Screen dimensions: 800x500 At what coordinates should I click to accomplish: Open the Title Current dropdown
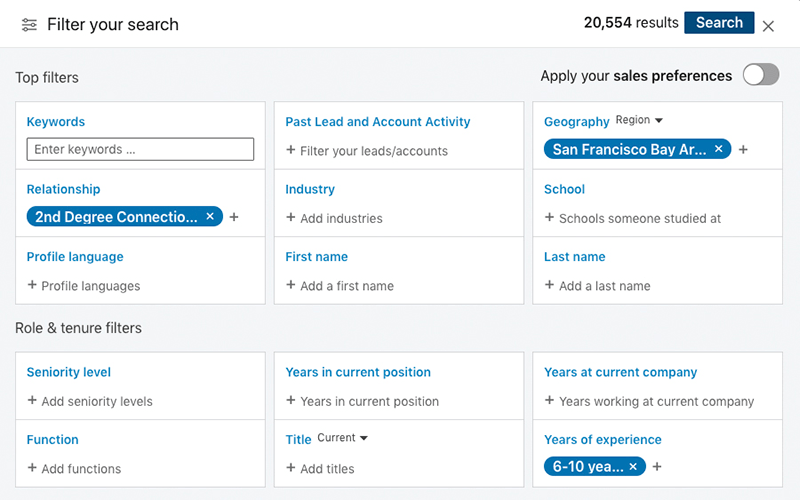point(342,438)
